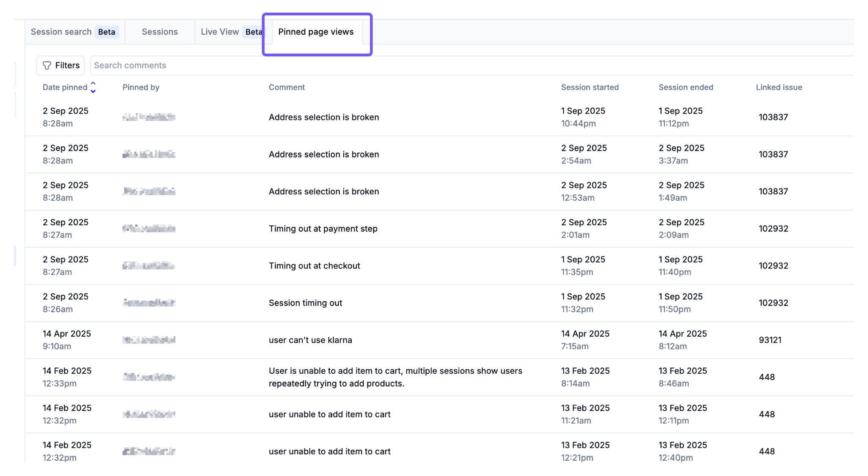
Task: Open the Filters button
Action: click(x=61, y=65)
